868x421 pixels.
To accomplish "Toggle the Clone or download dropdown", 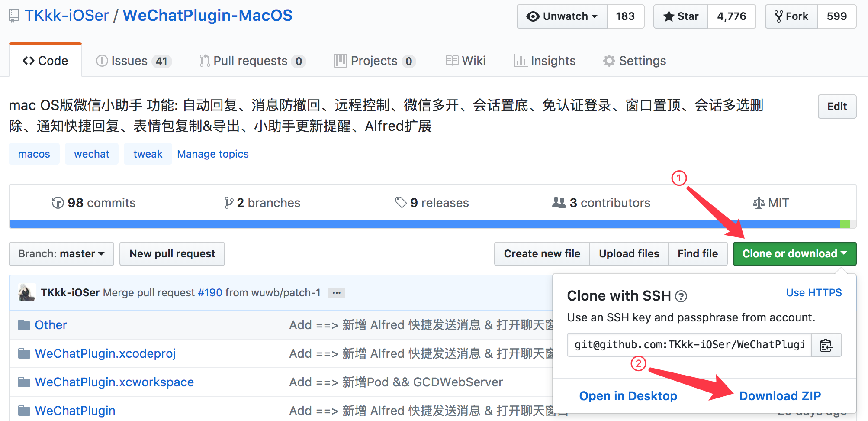I will click(x=794, y=254).
